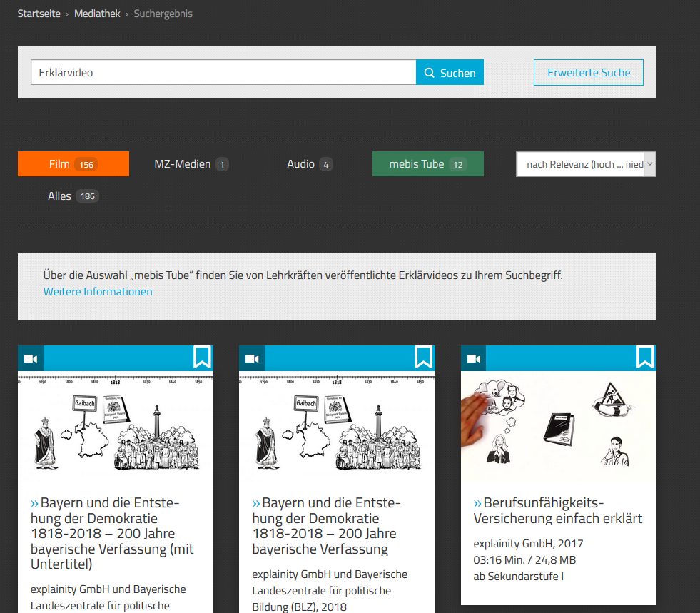This screenshot has width=700, height=613.
Task: Click video camera icon on third card
Action: coord(473,358)
